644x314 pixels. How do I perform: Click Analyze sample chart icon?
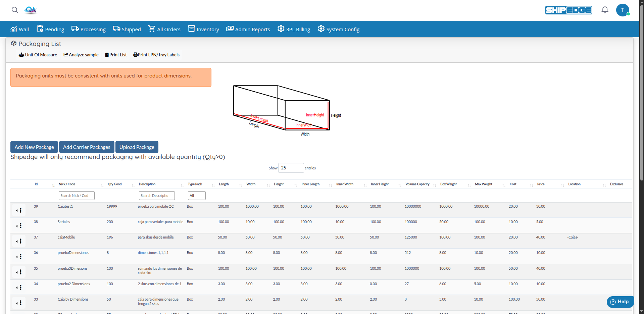[66, 55]
